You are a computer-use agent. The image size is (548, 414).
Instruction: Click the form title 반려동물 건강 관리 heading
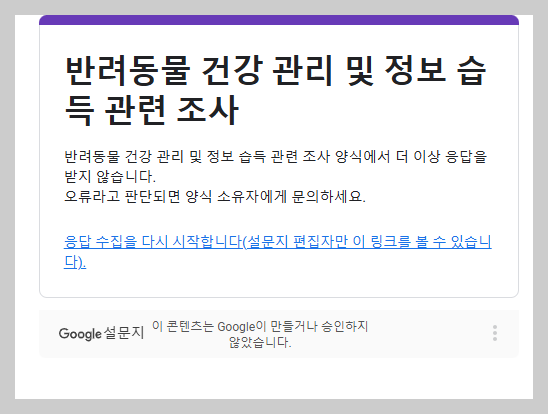coord(275,90)
